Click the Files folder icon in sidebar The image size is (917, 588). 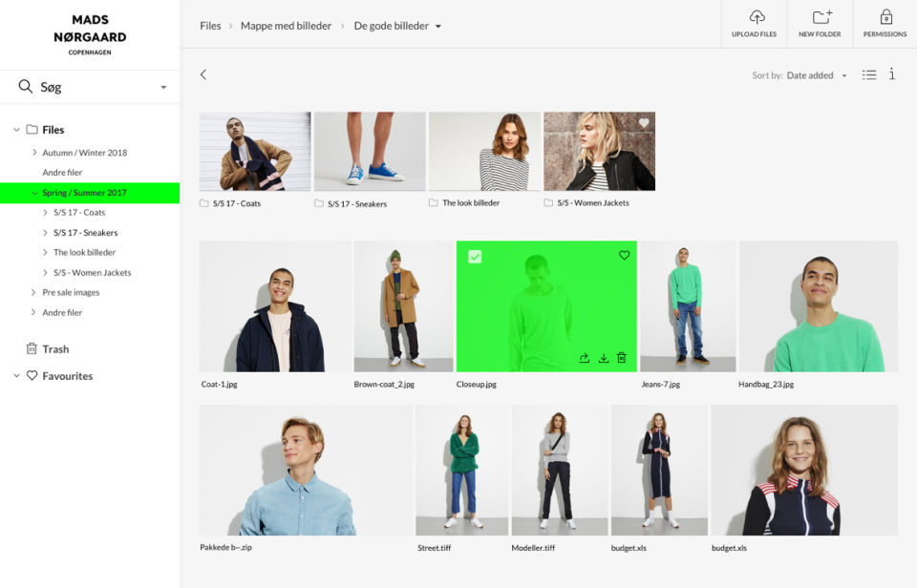point(32,129)
